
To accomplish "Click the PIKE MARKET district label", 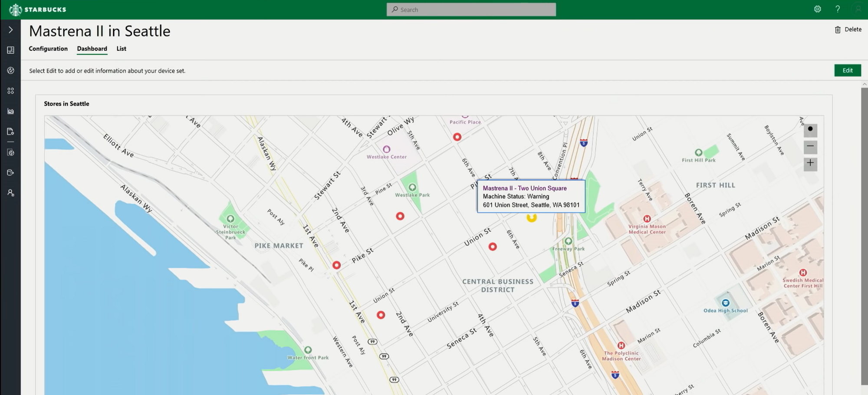I will pyautogui.click(x=279, y=246).
